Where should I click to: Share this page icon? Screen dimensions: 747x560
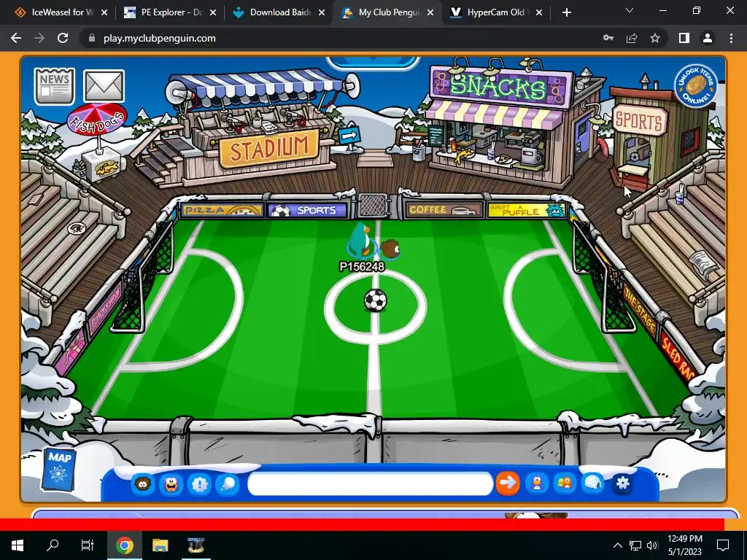(632, 38)
